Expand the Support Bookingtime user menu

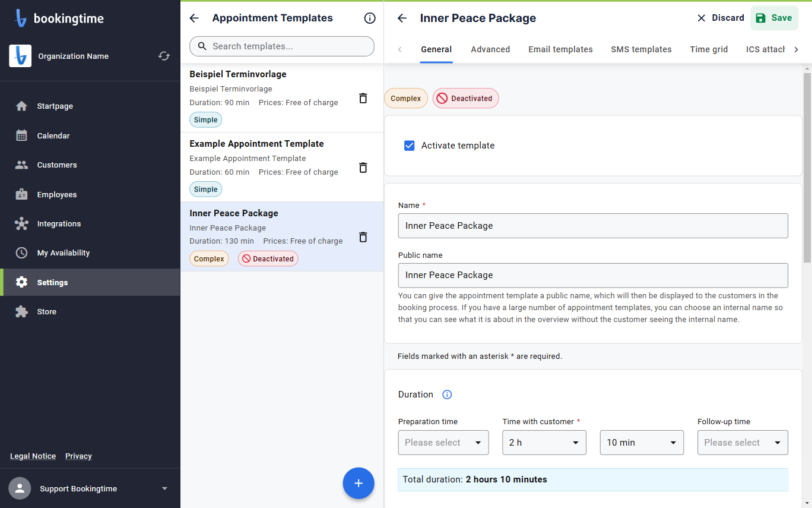pyautogui.click(x=164, y=488)
